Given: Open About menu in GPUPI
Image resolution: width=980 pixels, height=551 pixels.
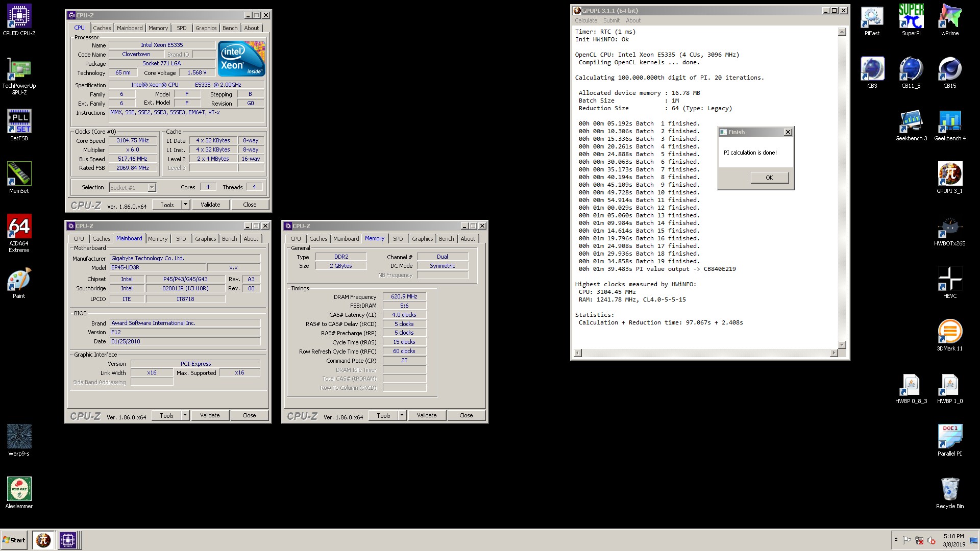Looking at the screenshot, I should 633,20.
